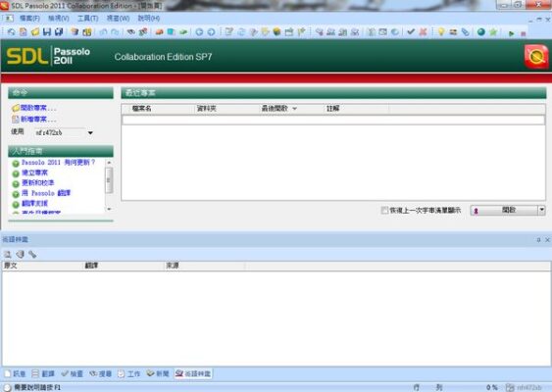Viewport: 552px width, 392px height.
Task: Click scroll-up arrow in guide list
Action: (x=109, y=163)
